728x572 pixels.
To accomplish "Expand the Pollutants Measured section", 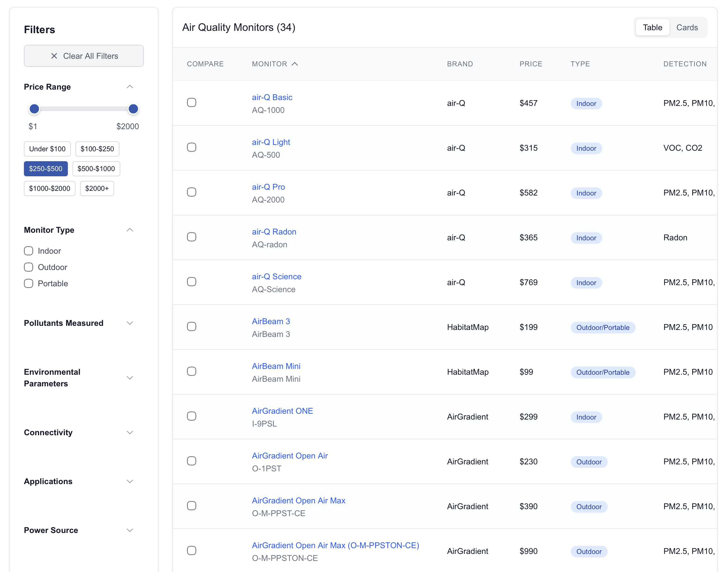I will point(130,323).
